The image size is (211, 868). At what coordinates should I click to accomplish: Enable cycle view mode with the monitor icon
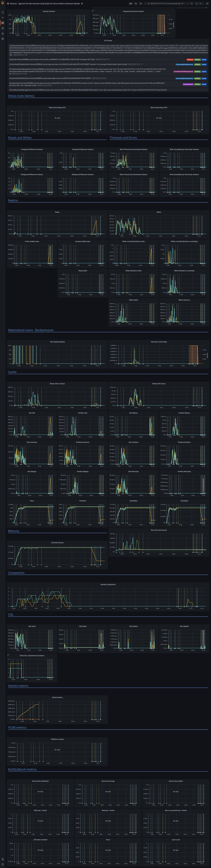pyautogui.click(x=207, y=3)
